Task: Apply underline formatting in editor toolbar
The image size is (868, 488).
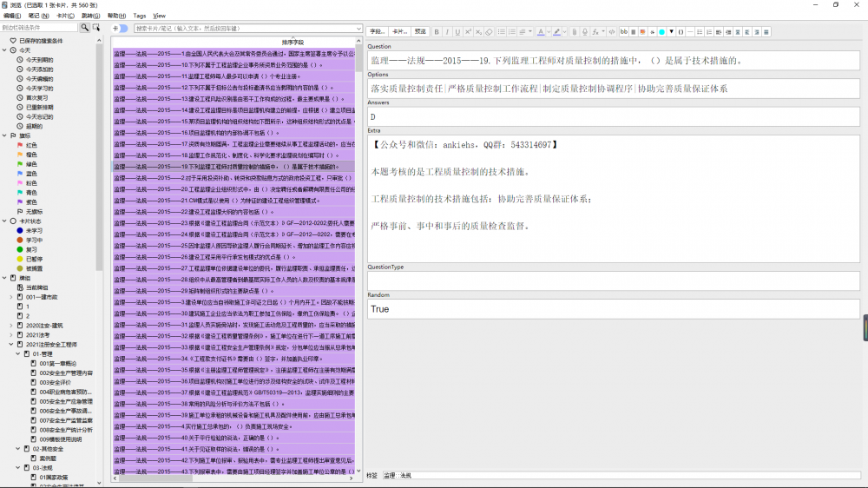Action: point(457,32)
